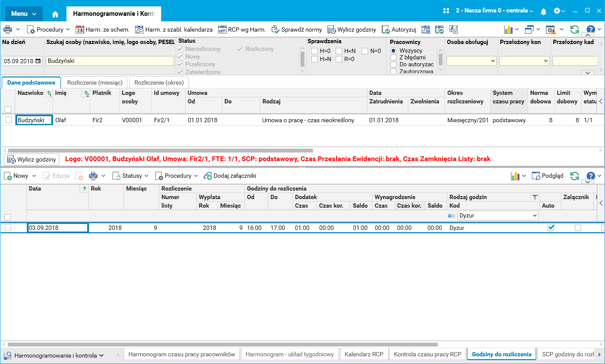The height and width of the screenshot is (364, 605).
Task: Click the Podgląd button
Action: coord(547,176)
